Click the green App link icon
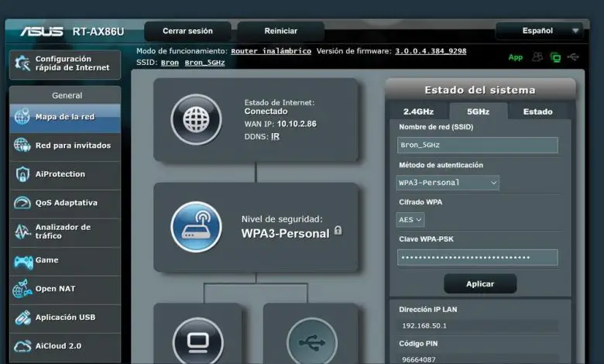 coord(516,57)
